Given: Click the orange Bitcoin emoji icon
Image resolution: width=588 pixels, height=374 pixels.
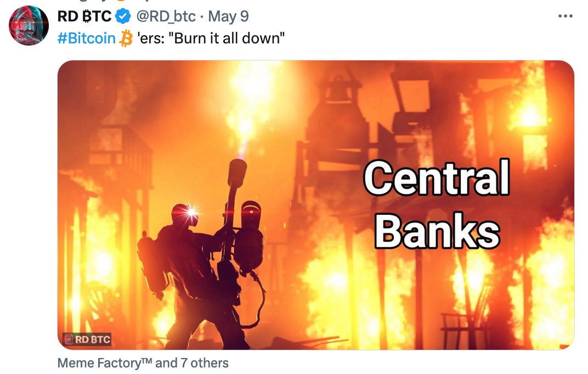Looking at the screenshot, I should [x=126, y=38].
